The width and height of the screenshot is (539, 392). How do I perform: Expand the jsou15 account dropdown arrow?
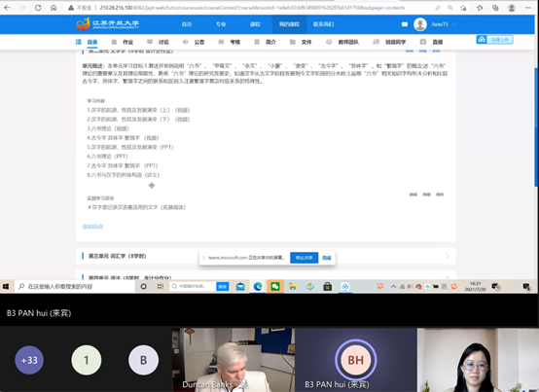coord(453,24)
